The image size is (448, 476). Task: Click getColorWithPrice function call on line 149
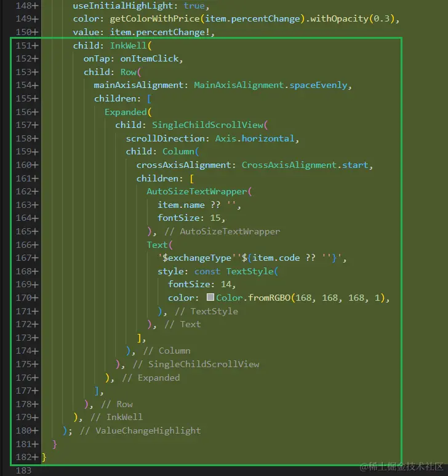coord(154,19)
